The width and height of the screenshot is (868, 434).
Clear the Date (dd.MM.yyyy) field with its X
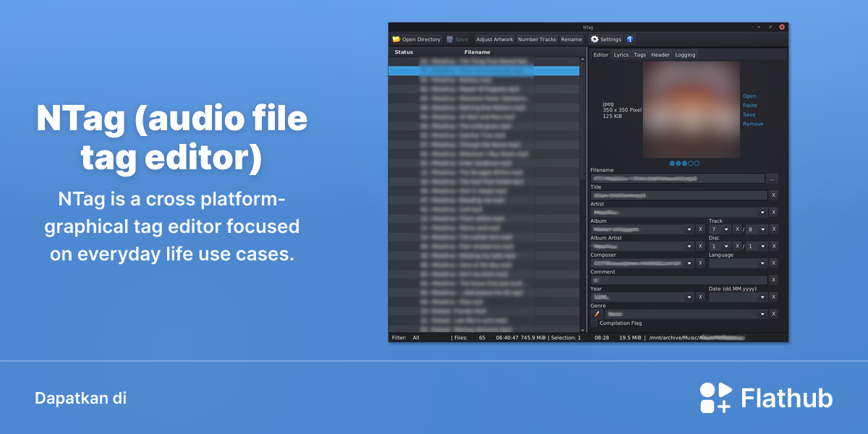pyautogui.click(x=773, y=297)
